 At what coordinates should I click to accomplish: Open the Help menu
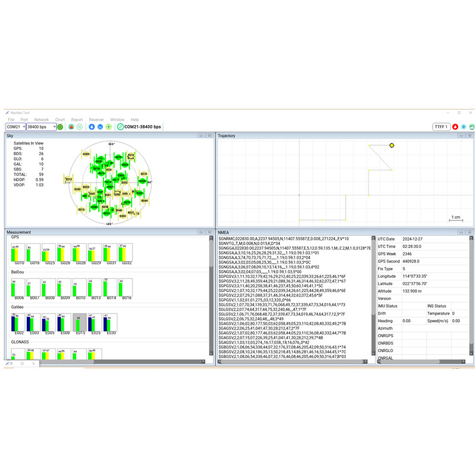135,120
